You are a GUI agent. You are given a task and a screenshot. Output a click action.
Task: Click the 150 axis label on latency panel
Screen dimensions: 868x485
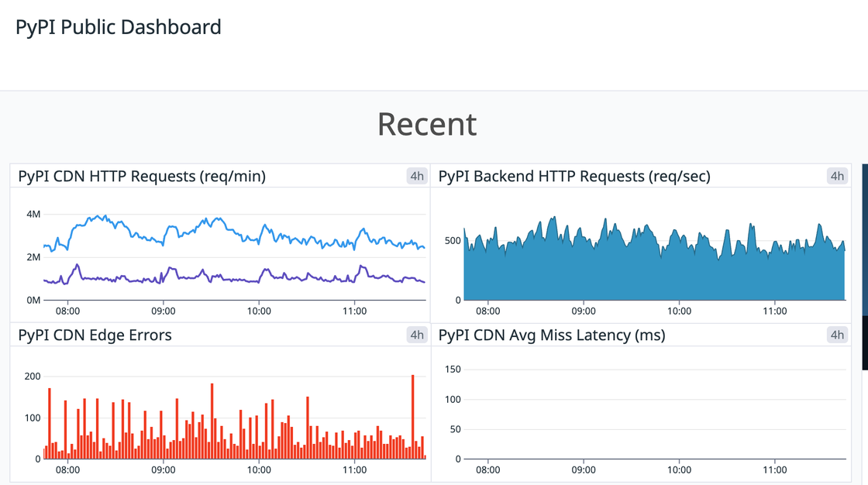[453, 370]
